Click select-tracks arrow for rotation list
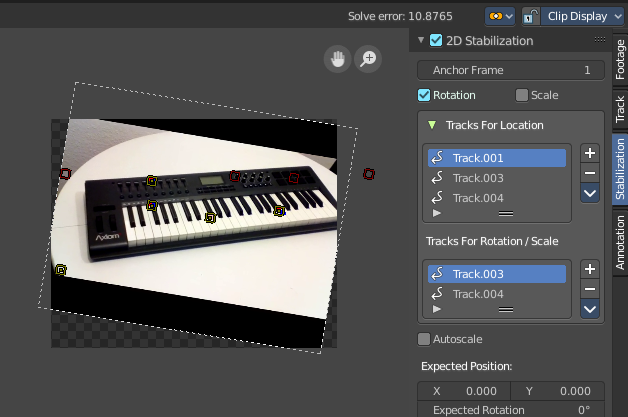Image resolution: width=628 pixels, height=417 pixels. click(590, 309)
